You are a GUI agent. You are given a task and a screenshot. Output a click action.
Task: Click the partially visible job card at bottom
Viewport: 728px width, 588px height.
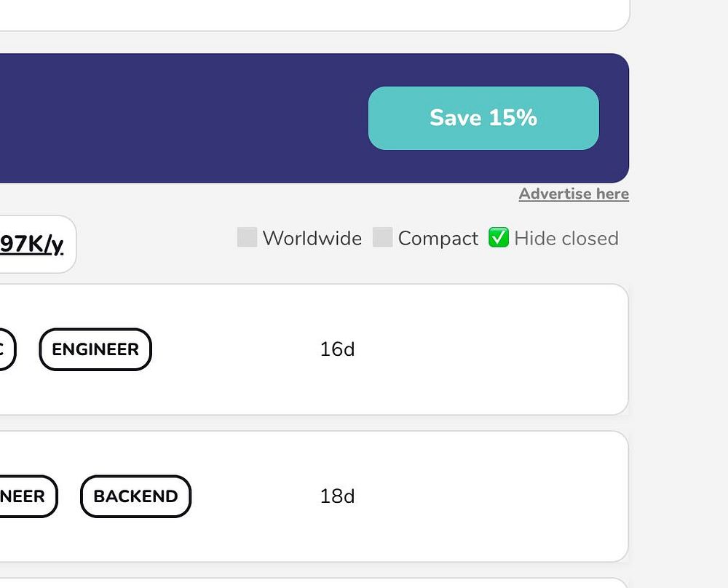pyautogui.click(x=291, y=583)
